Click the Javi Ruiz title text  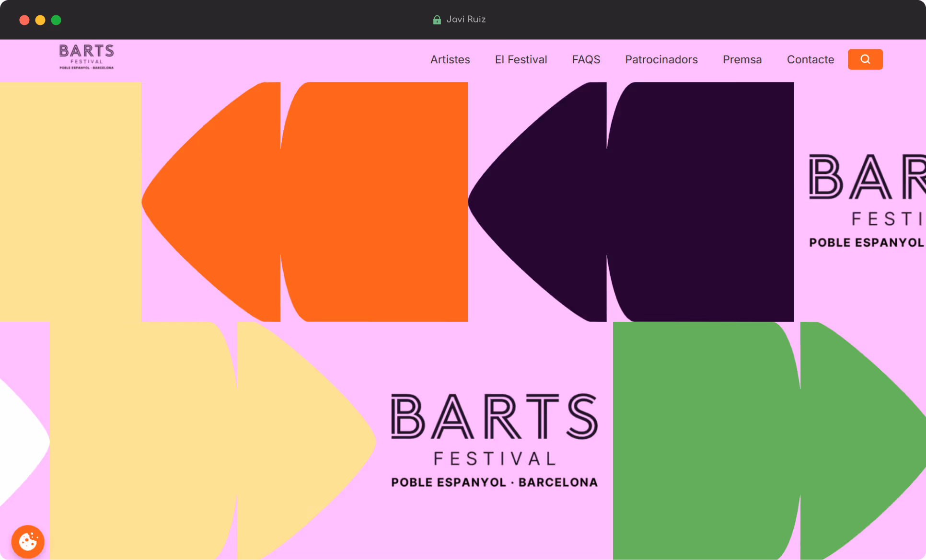[466, 20]
